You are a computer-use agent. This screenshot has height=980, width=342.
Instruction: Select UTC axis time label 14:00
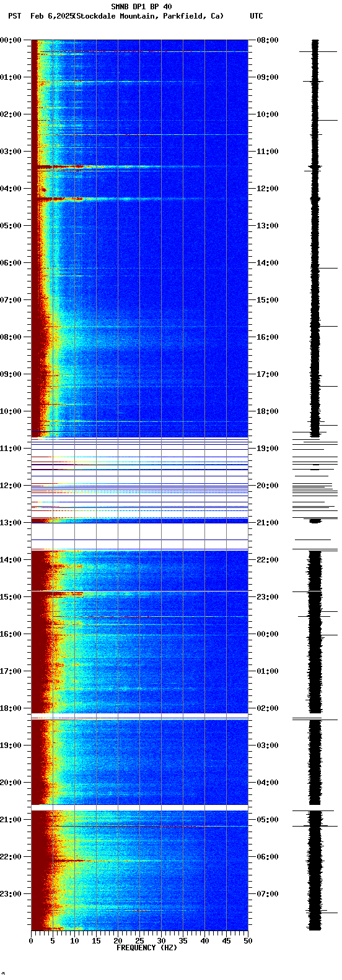coord(268,263)
